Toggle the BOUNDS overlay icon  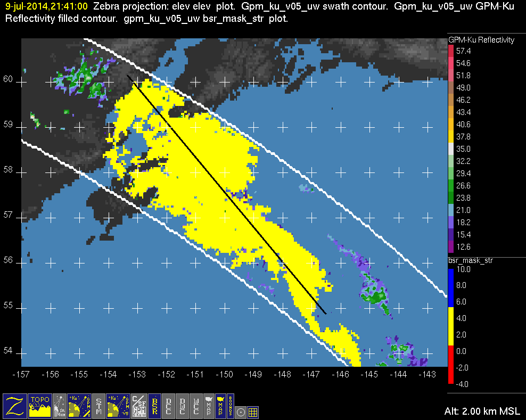231,406
